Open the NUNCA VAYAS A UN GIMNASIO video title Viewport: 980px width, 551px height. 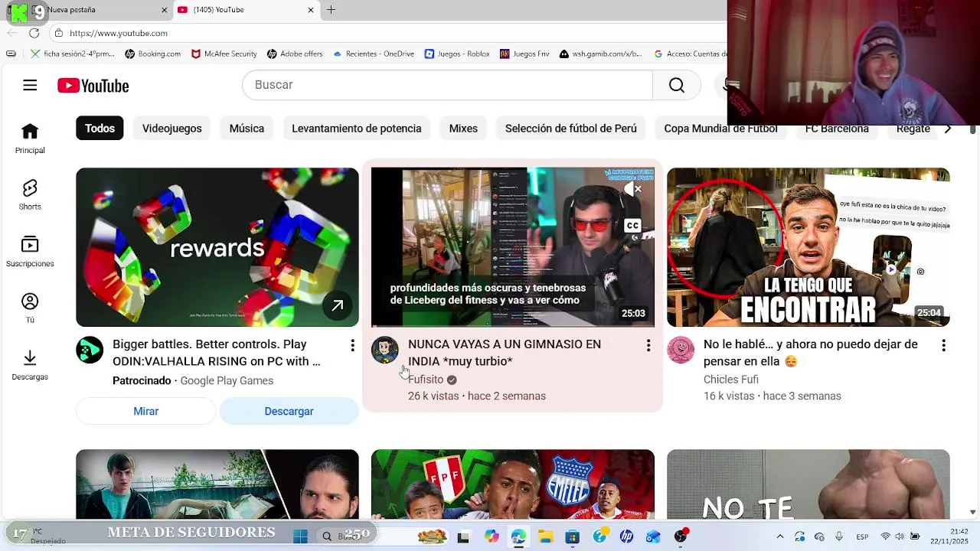(505, 353)
